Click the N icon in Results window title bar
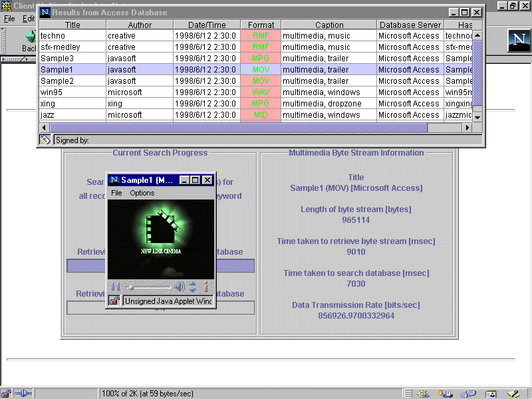This screenshot has width=532, height=399. [x=45, y=13]
